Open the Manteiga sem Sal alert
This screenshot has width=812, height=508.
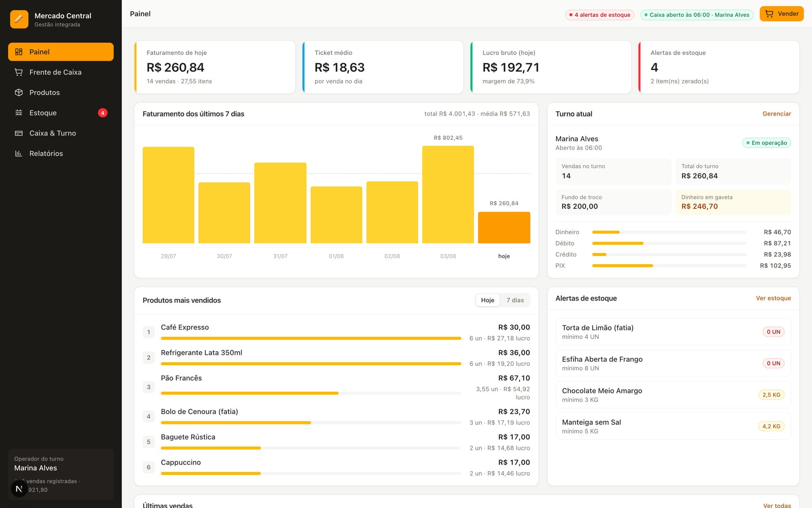[x=673, y=426]
